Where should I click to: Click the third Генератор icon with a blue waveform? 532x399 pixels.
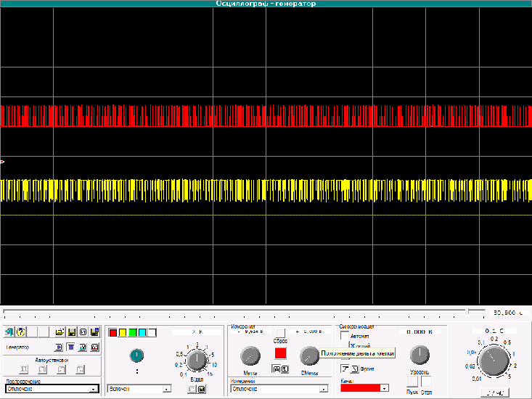click(83, 347)
